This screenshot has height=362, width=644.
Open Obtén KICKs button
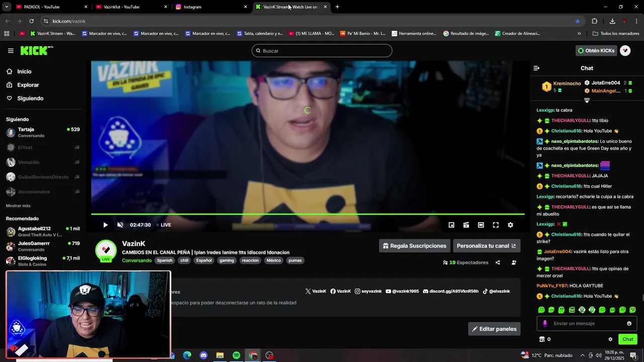coord(596,51)
